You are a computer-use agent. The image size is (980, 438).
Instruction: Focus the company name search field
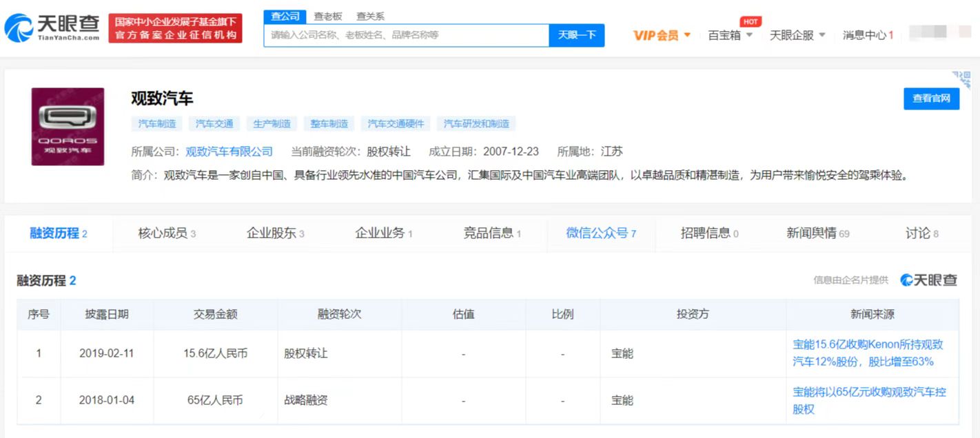tap(406, 34)
